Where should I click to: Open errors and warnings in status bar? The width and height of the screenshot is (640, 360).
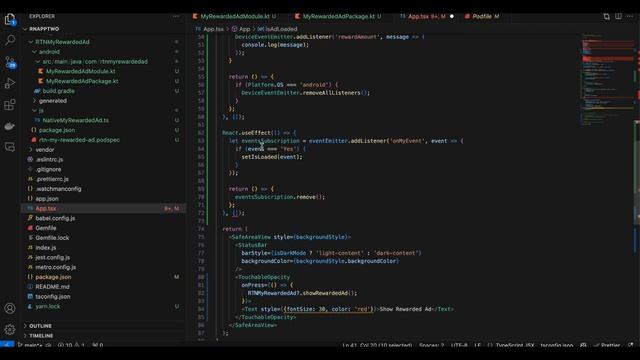71,345
